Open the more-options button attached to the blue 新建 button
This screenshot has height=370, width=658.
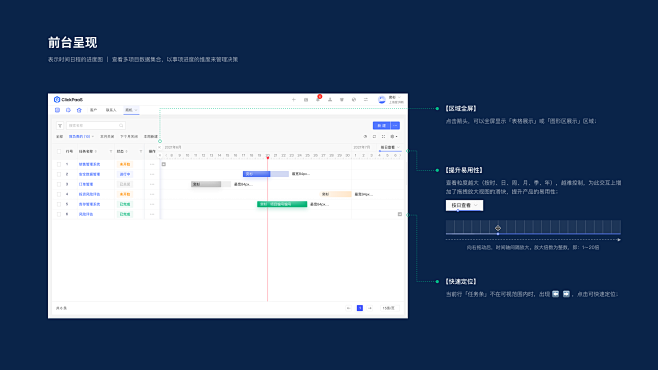(x=395, y=125)
